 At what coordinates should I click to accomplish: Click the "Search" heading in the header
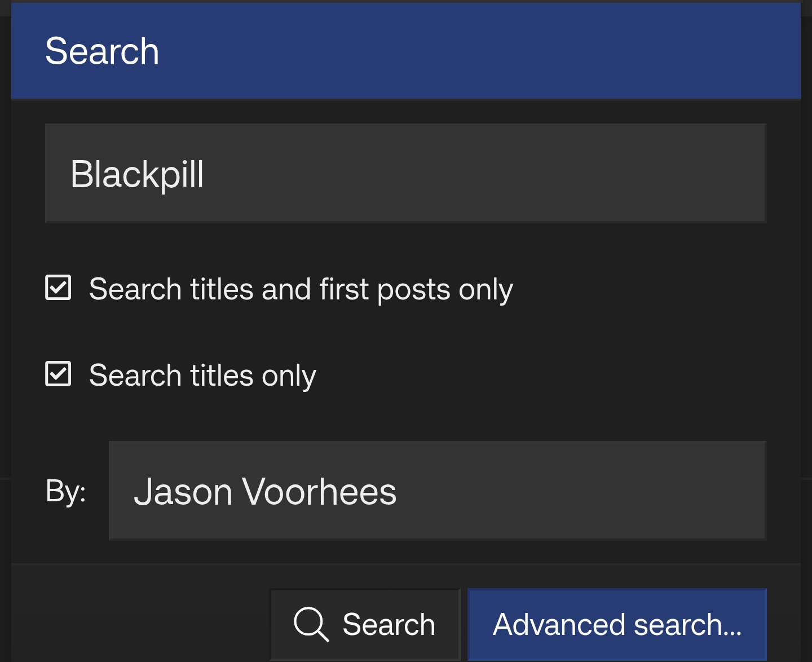click(102, 51)
